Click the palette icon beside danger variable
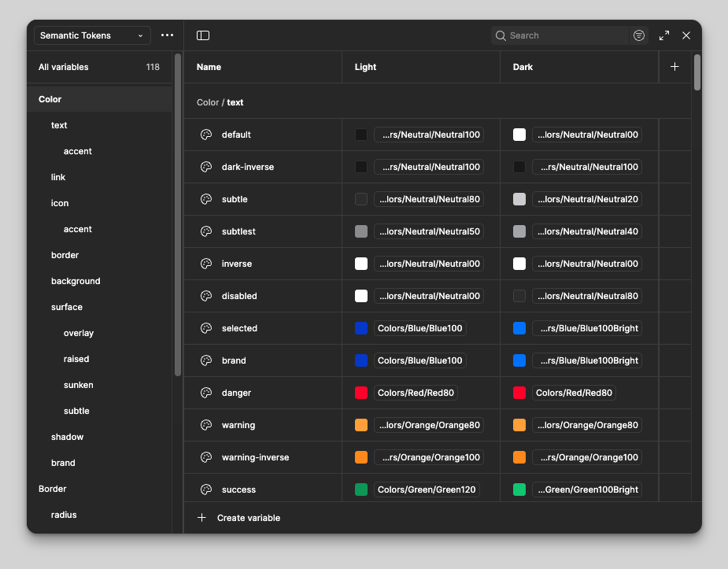 coord(206,393)
